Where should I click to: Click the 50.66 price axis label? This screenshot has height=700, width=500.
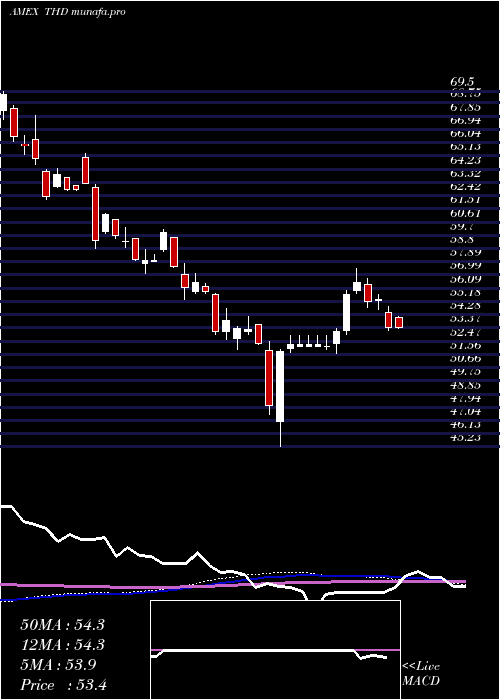click(466, 358)
